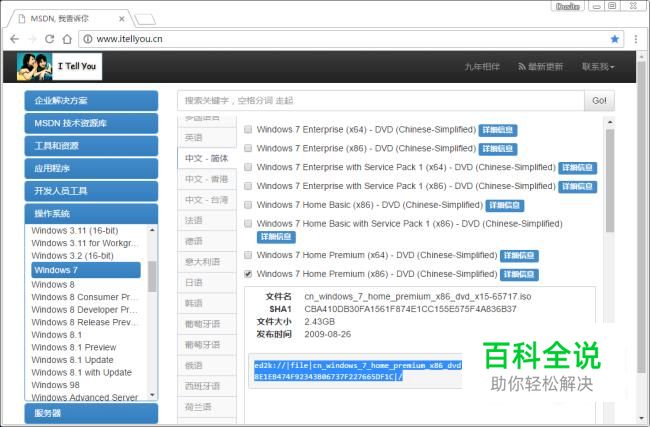The image size is (650, 427).
Task: Select Windows 3.11 (16-bit) in the list
Action: (x=75, y=230)
